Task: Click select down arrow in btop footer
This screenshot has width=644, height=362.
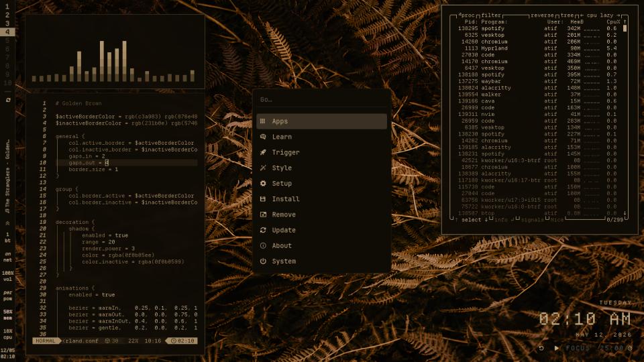Action: pos(486,220)
